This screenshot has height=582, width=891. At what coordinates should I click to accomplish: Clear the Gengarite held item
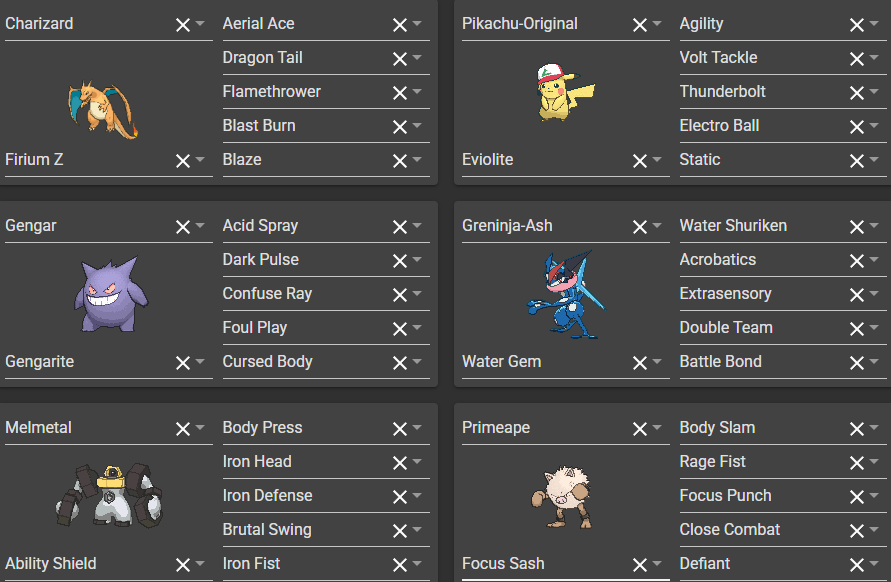click(182, 363)
